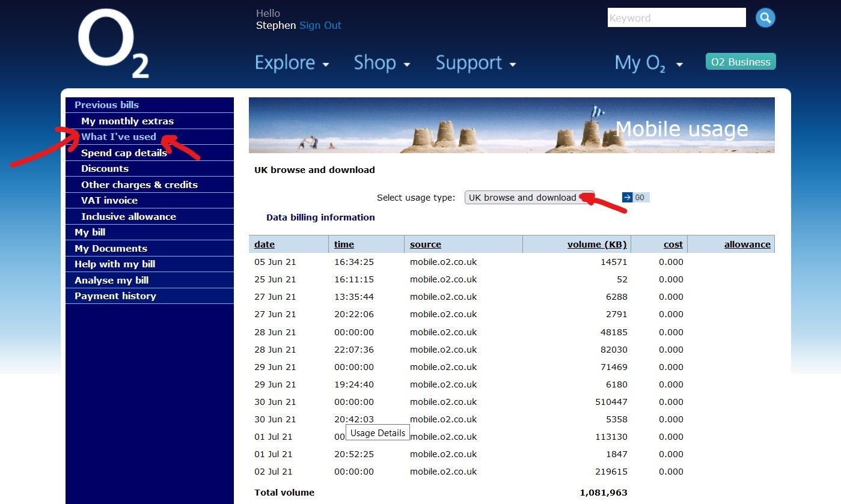The width and height of the screenshot is (841, 504).
Task: Click inside the Keyword search field
Action: (676, 17)
